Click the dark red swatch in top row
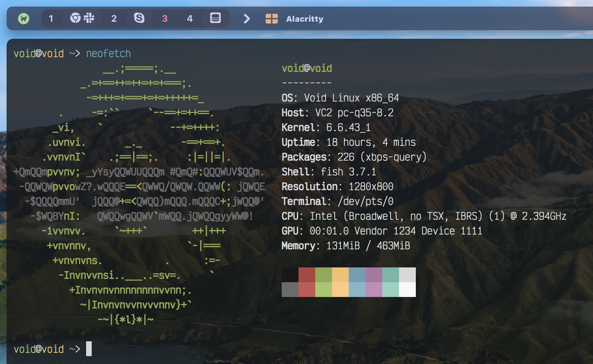593x364 pixels. [x=307, y=275]
